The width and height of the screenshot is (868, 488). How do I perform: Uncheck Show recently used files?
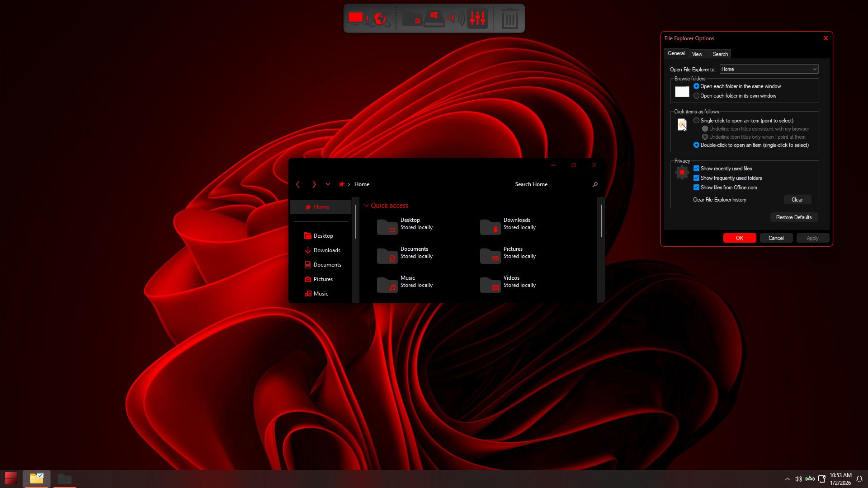(697, 169)
